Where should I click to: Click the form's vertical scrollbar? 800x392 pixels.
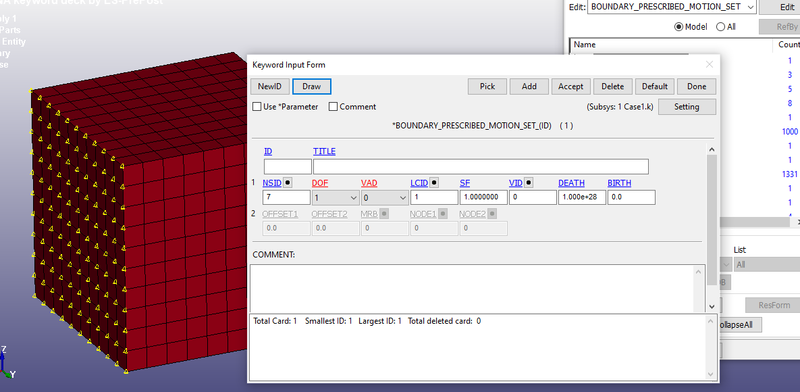[x=712, y=228]
